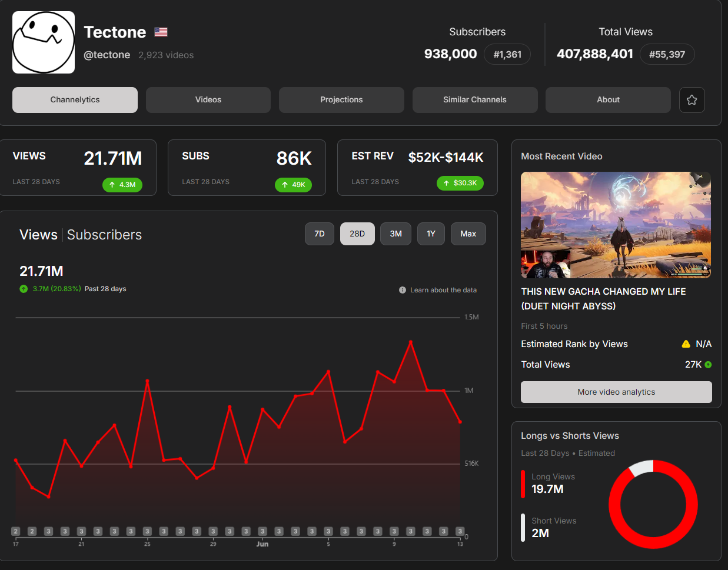Viewport: 728px width, 570px height.
Task: Click the 19.7M long views value
Action: (x=547, y=489)
